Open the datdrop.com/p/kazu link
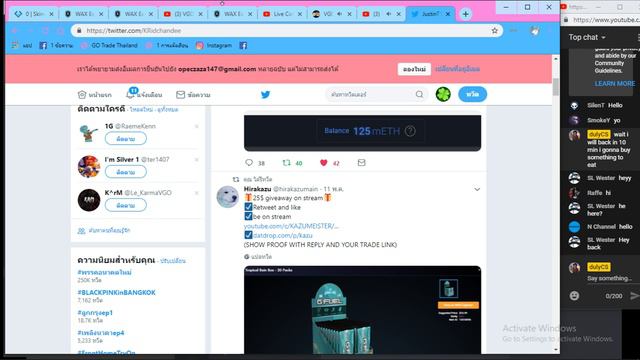 (x=282, y=236)
